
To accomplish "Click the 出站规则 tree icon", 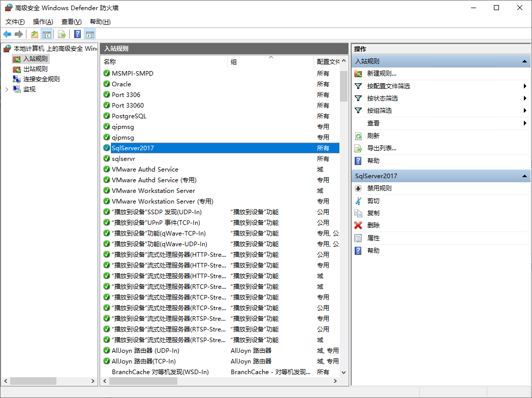I will click(x=17, y=69).
